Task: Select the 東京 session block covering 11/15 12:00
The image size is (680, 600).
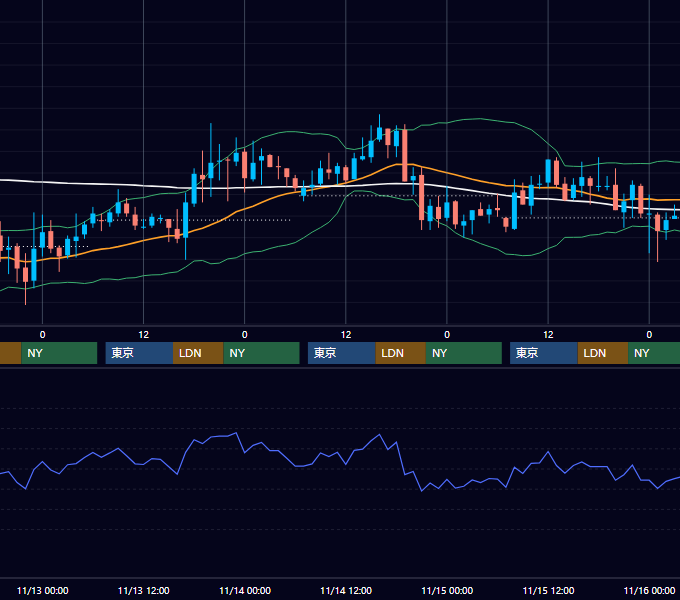Action: [x=544, y=353]
